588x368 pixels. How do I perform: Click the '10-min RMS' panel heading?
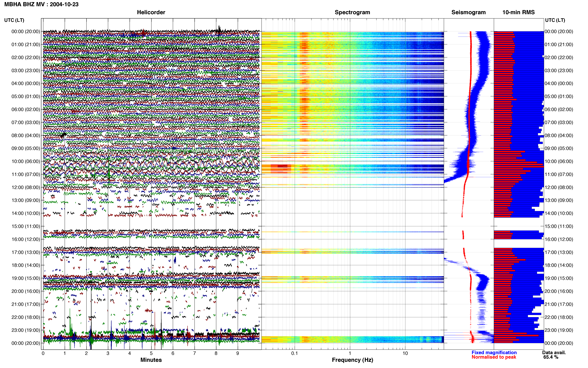click(518, 12)
